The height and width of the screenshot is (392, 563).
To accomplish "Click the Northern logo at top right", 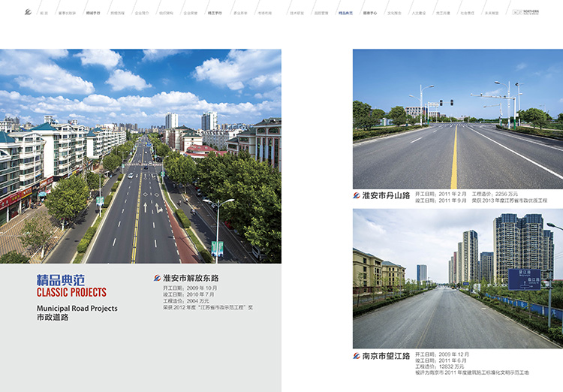I will [x=535, y=13].
